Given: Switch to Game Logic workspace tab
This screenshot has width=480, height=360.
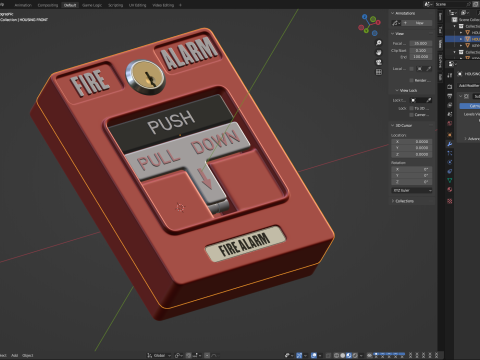Looking at the screenshot, I should point(92,5).
